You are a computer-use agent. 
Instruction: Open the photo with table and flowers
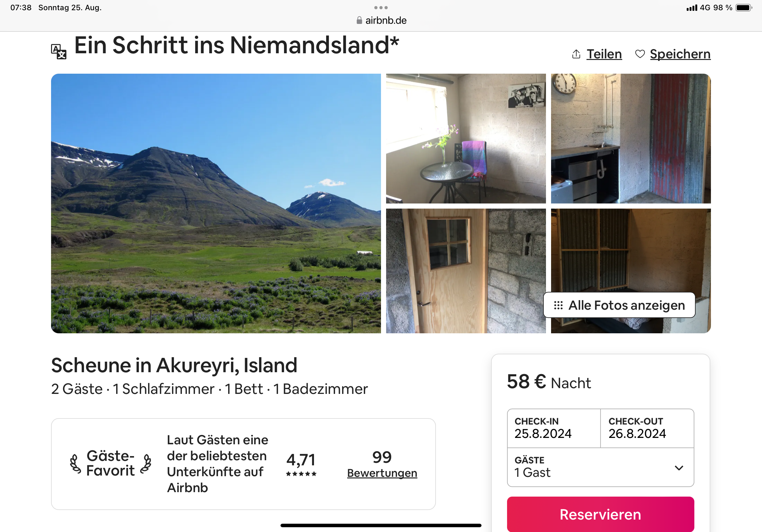click(x=466, y=138)
